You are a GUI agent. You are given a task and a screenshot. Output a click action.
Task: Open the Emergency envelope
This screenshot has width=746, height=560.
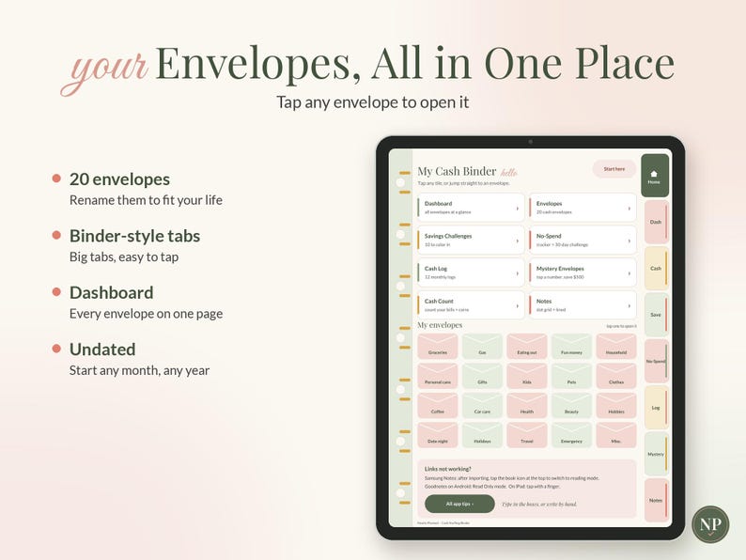571,435
